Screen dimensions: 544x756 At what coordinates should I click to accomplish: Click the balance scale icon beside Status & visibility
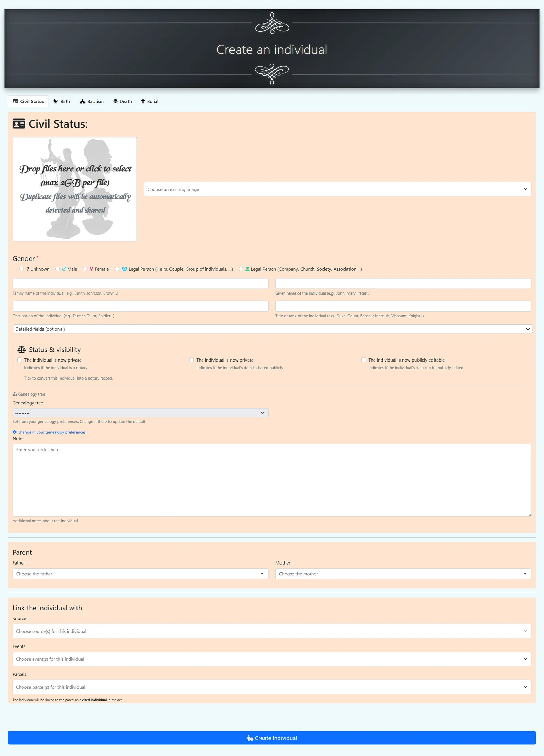[22, 349]
